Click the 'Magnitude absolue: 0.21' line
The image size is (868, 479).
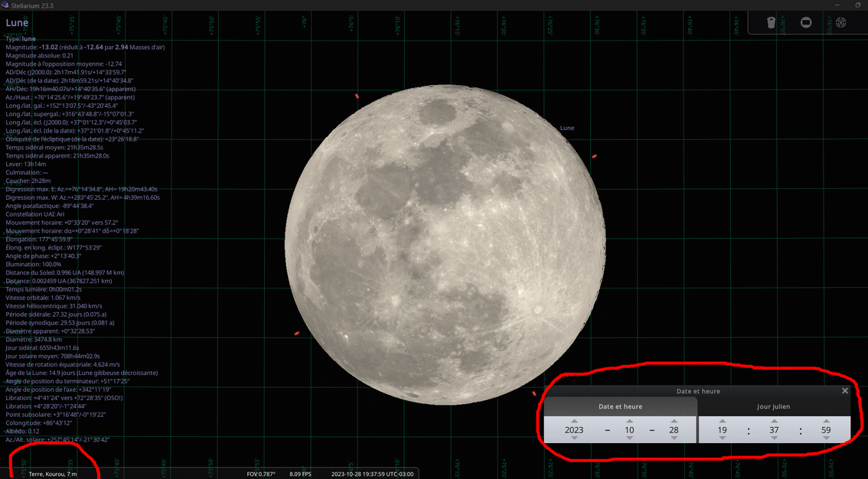click(x=39, y=55)
